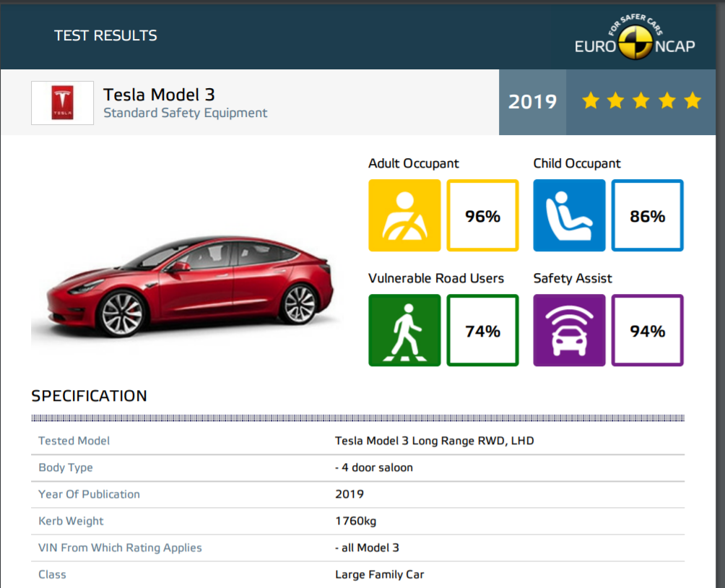
Task: Click the 96% Adult Occupant score box
Action: (482, 215)
